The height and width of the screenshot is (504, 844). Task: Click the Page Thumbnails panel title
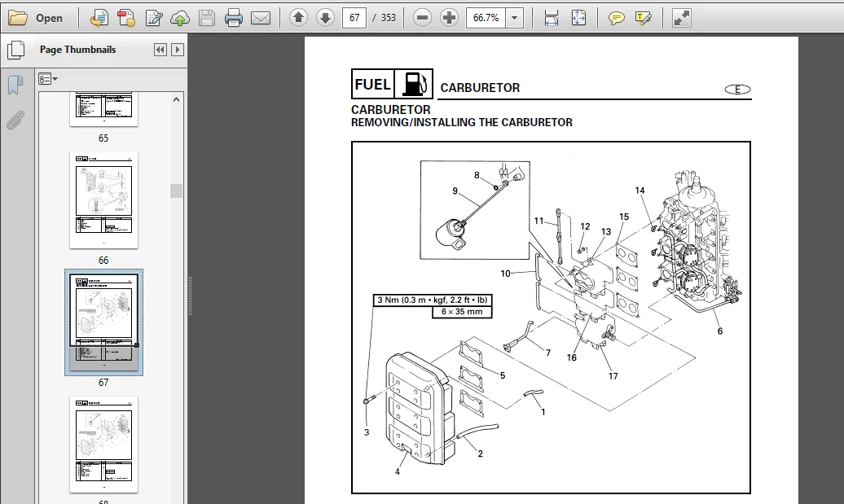click(x=77, y=50)
